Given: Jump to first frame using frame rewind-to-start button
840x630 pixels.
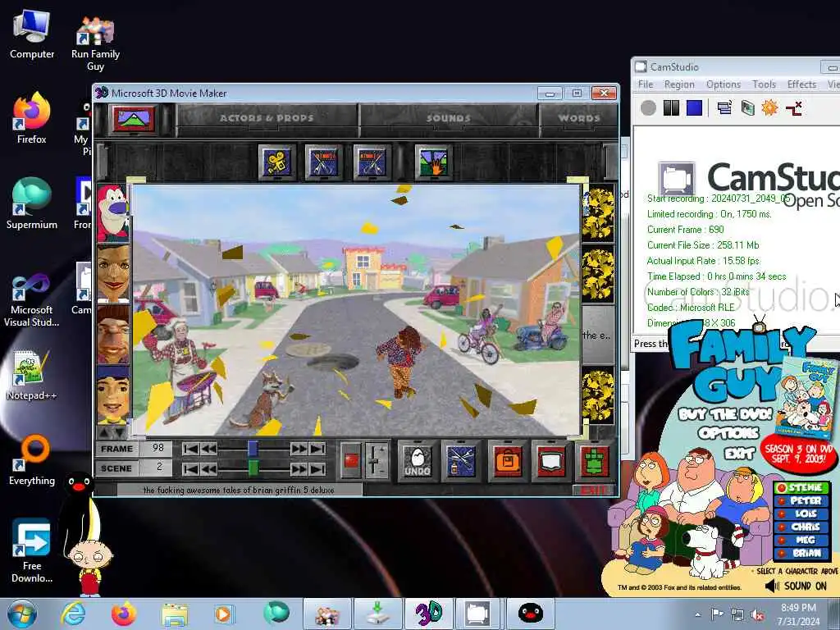Looking at the screenshot, I should click(x=189, y=449).
